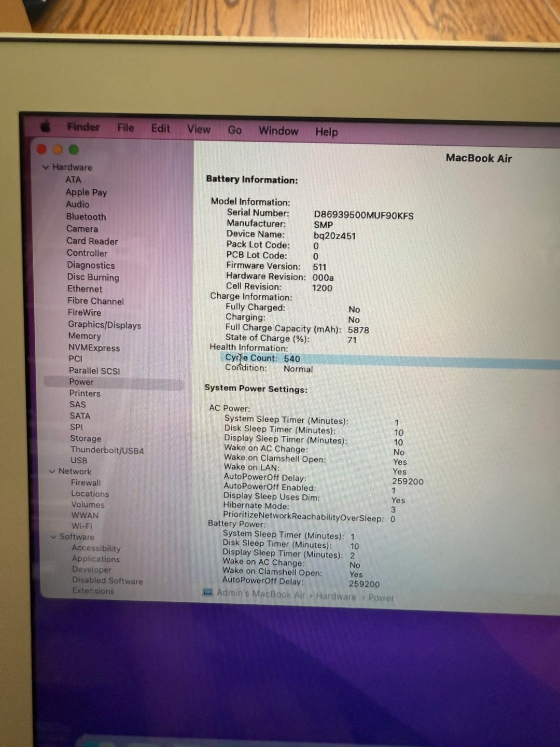This screenshot has height=747, width=560.
Task: Select Camera in the sidebar
Action: click(82, 229)
